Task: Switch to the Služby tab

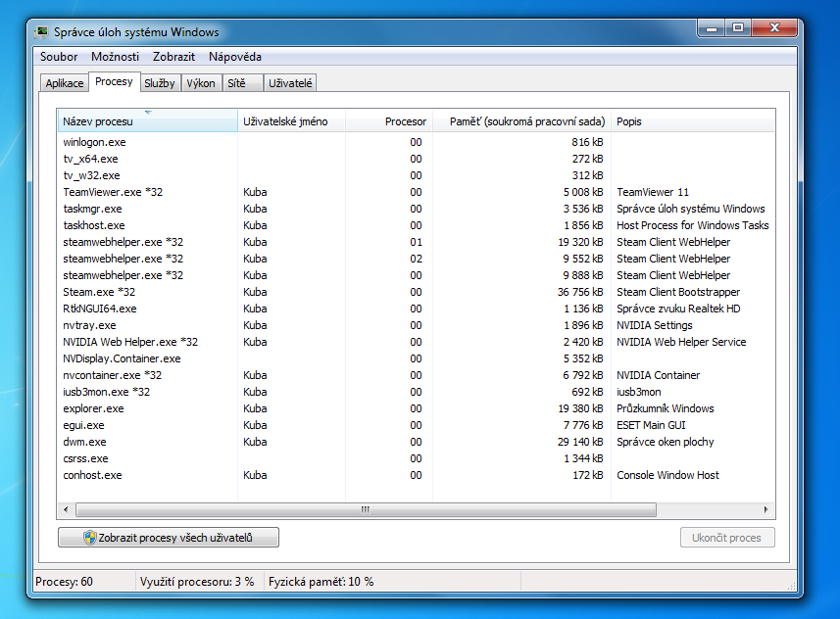Action: (x=160, y=83)
